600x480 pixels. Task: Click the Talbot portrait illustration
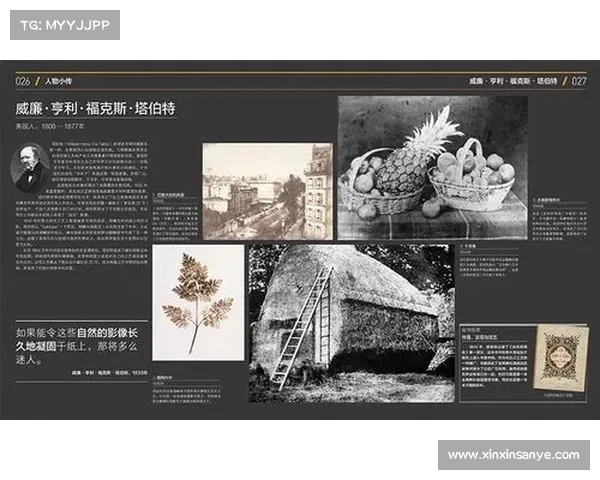(32, 167)
